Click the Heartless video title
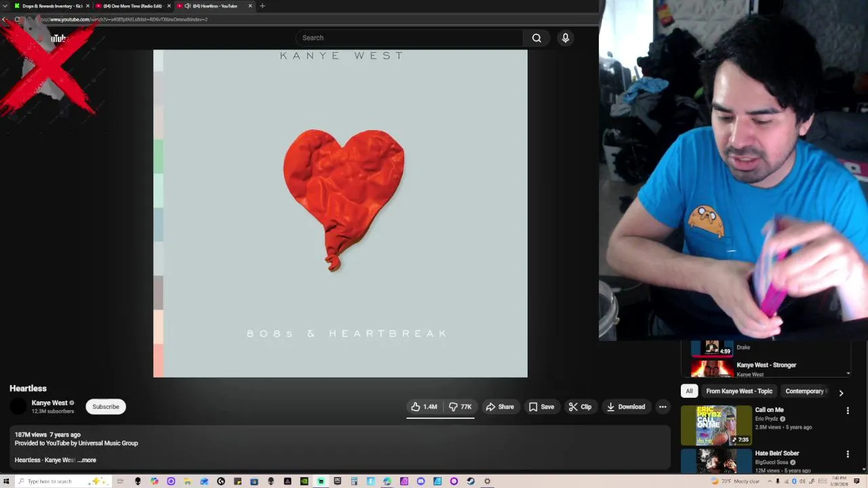Image resolution: width=868 pixels, height=488 pixels. pos(28,388)
